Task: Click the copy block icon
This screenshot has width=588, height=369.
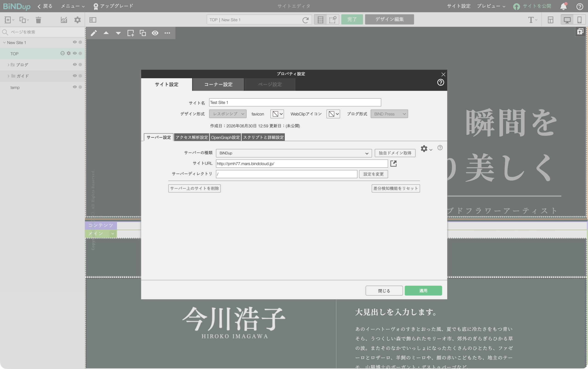Action: [x=143, y=33]
